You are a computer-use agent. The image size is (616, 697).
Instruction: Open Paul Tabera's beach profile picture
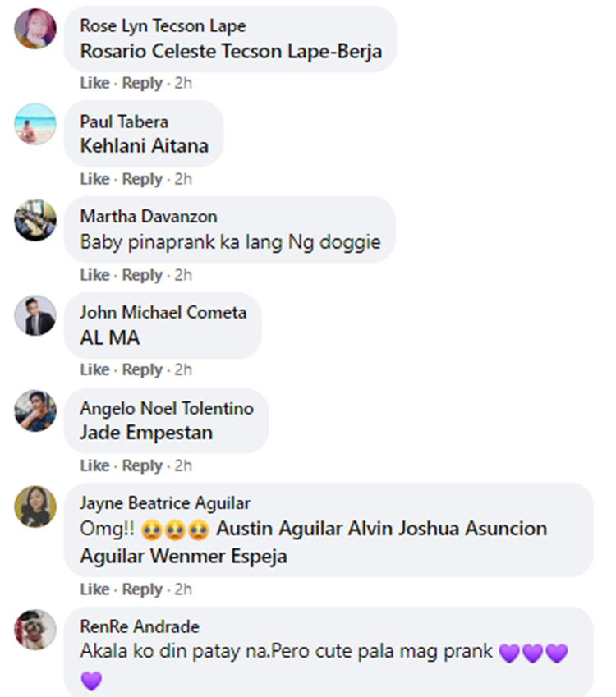tap(35, 124)
